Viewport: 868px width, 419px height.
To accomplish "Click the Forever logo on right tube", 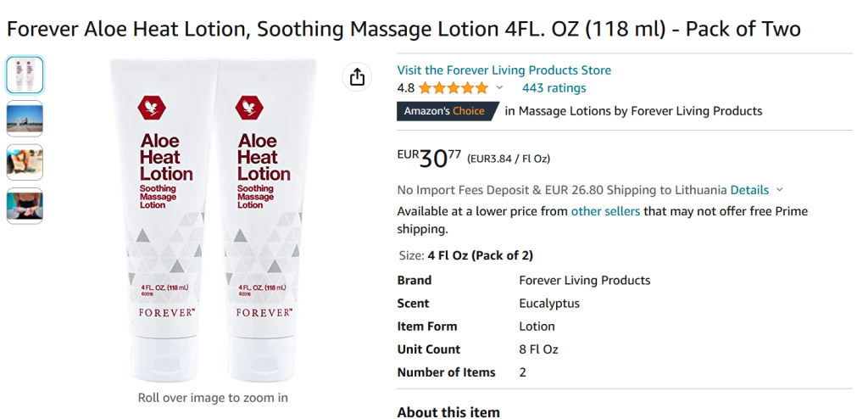I will [249, 107].
